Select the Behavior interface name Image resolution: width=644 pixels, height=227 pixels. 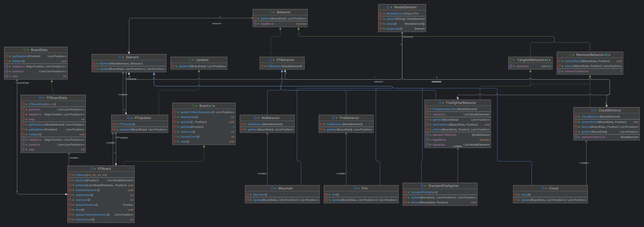tap(283, 12)
